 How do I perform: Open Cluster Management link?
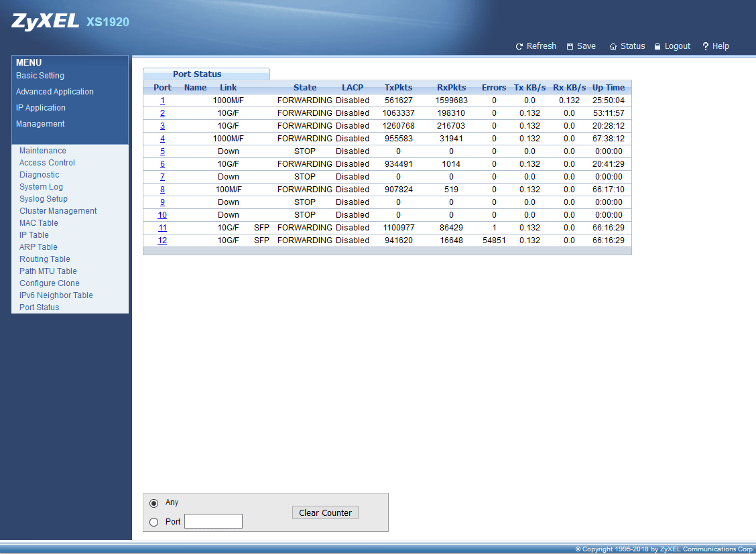click(x=58, y=211)
